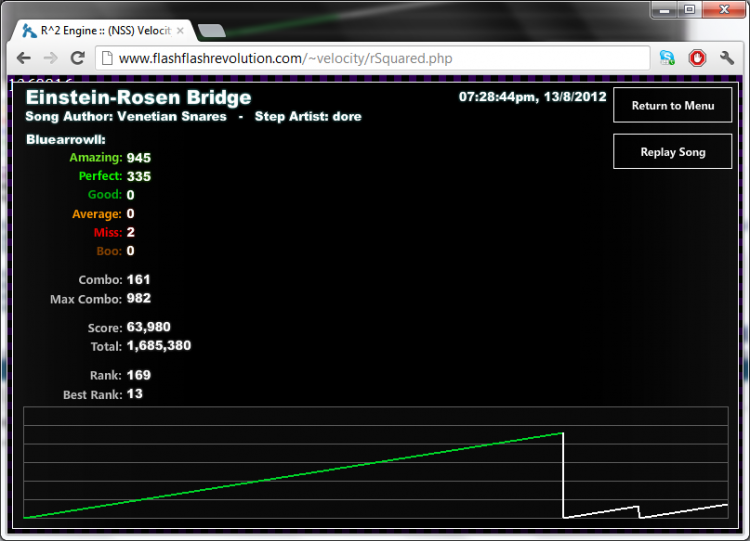Click the Replay Song button
The image size is (750, 541).
point(673,152)
